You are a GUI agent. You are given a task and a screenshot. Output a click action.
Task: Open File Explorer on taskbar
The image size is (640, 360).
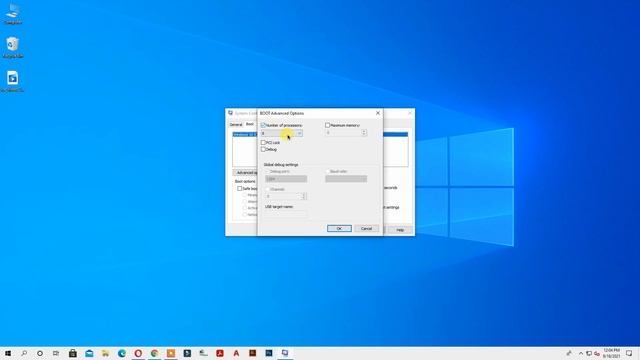point(105,353)
